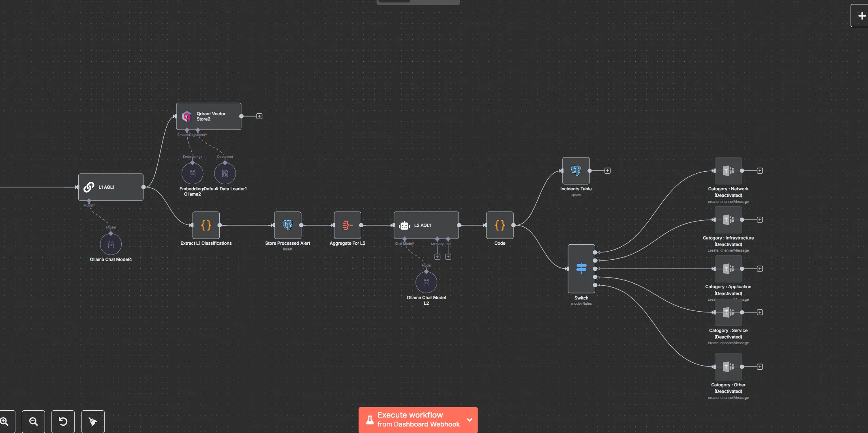Open the Extract L1 Classifications node
868x433 pixels.
point(206,226)
